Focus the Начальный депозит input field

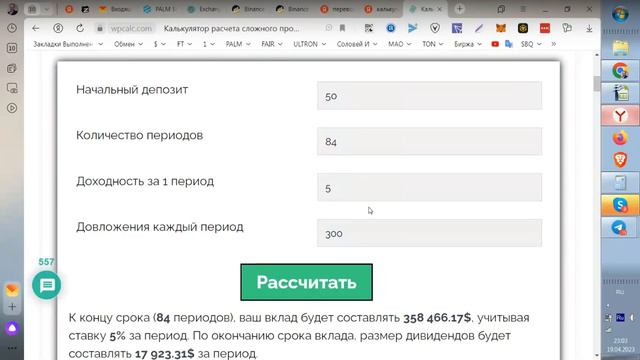(x=429, y=96)
